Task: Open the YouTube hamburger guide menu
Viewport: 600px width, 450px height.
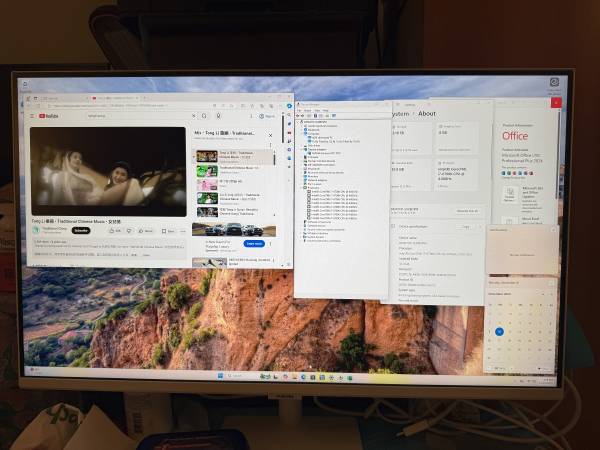Action: pyautogui.click(x=32, y=116)
